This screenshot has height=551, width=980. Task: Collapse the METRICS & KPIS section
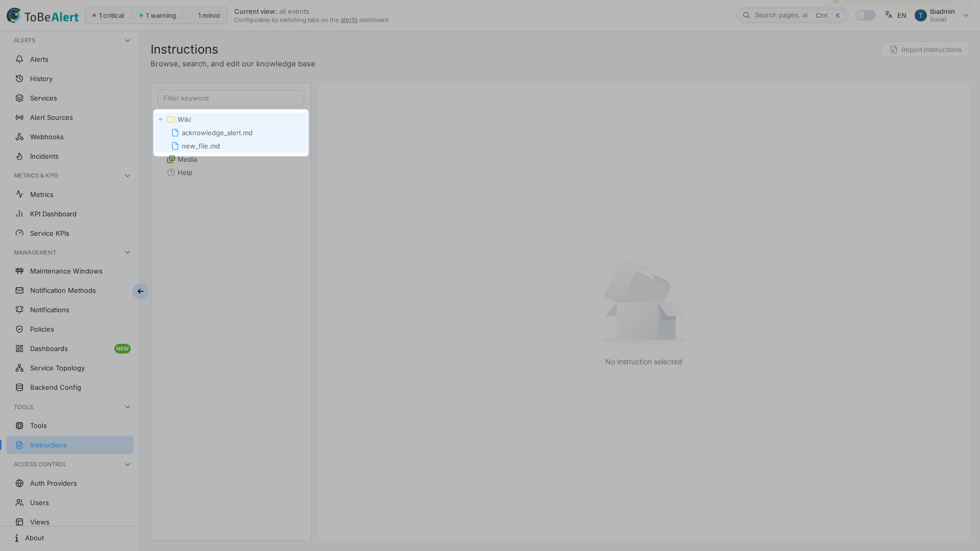[x=128, y=176]
